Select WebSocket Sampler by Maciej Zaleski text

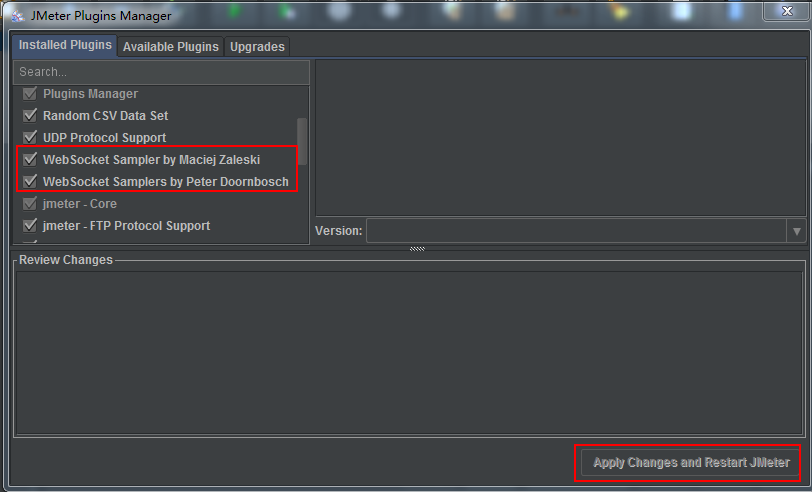[x=152, y=160]
